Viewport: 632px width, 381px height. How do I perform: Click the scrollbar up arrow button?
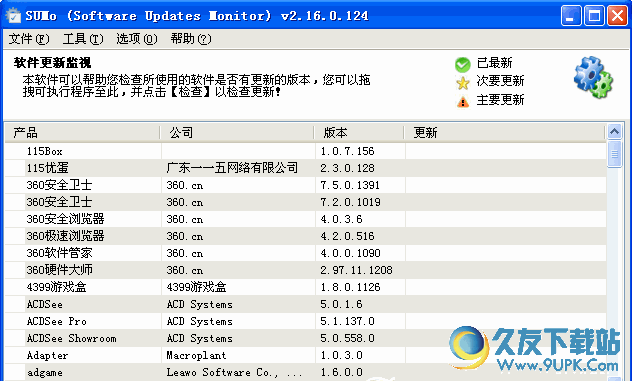(x=614, y=131)
